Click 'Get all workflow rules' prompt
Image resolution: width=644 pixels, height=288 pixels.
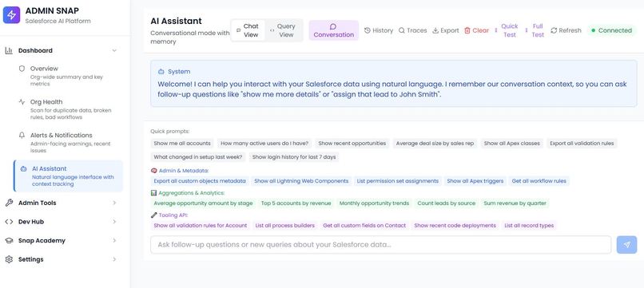tap(539, 181)
